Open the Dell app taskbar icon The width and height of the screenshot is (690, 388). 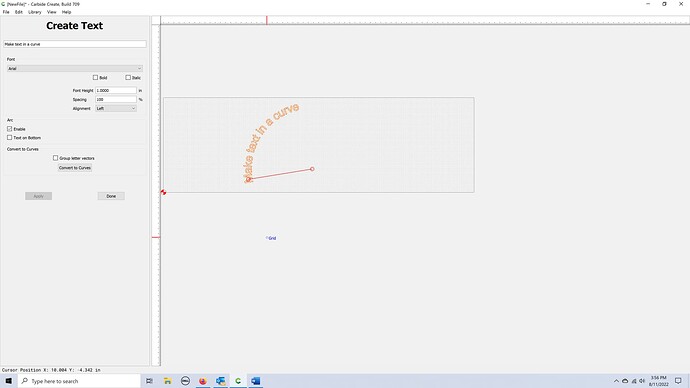click(x=185, y=381)
